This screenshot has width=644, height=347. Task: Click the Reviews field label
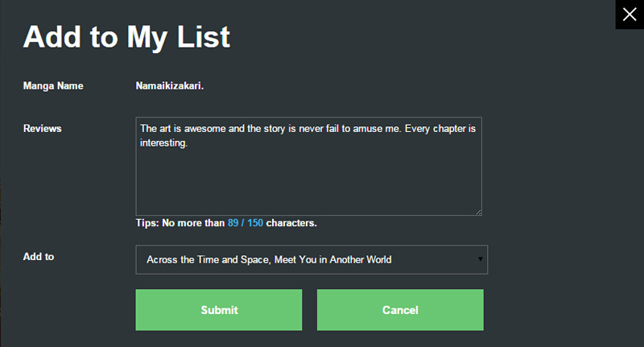click(x=43, y=128)
